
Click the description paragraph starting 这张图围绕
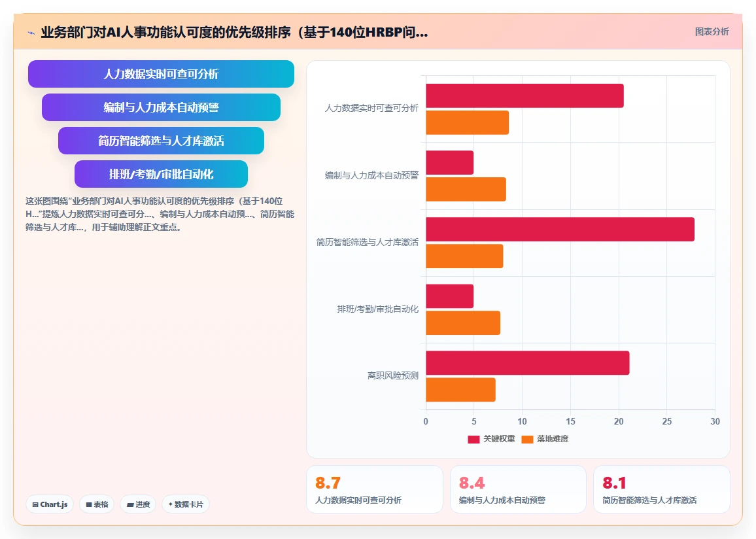coord(160,214)
